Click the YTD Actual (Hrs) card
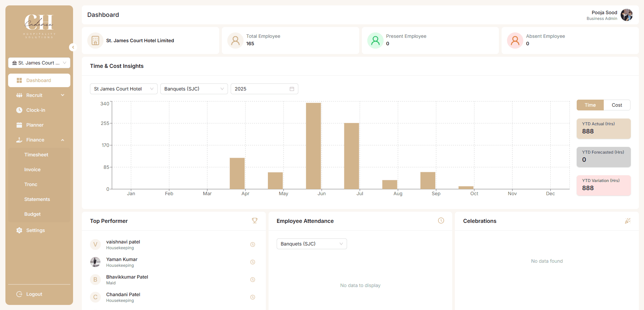This screenshot has height=310, width=644. [x=604, y=128]
